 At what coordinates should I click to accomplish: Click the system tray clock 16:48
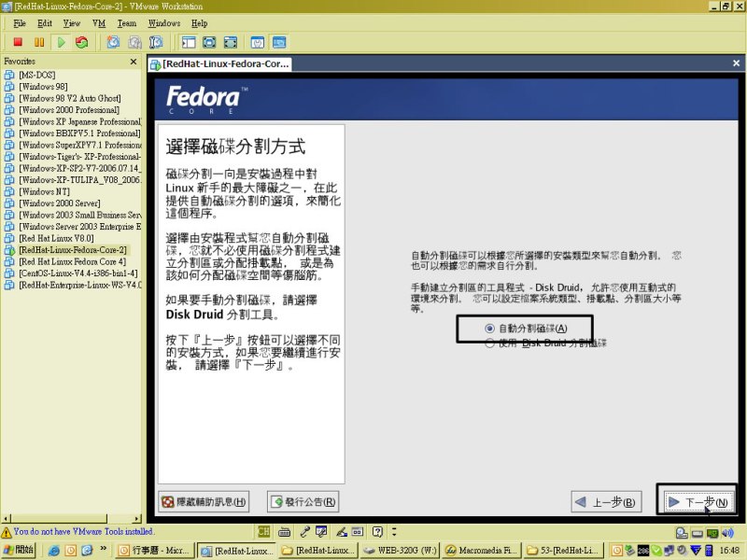[729, 551]
